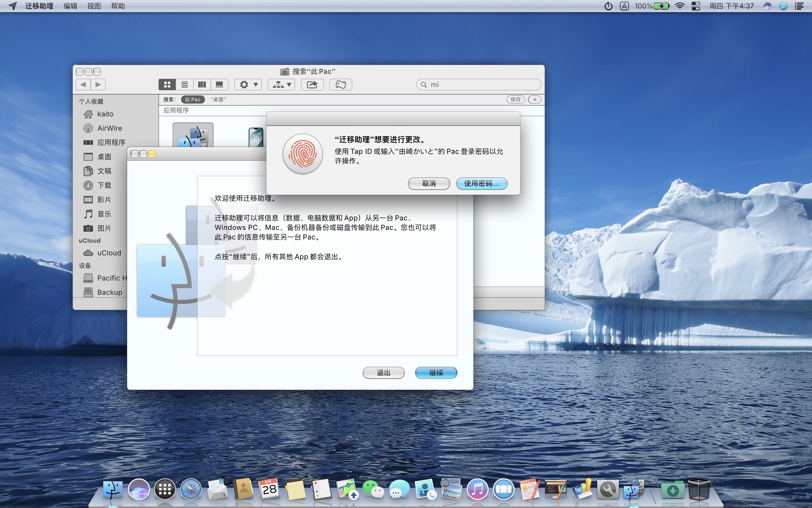The height and width of the screenshot is (508, 812).
Task: Open 下载 in Finder sidebar
Action: (97, 185)
